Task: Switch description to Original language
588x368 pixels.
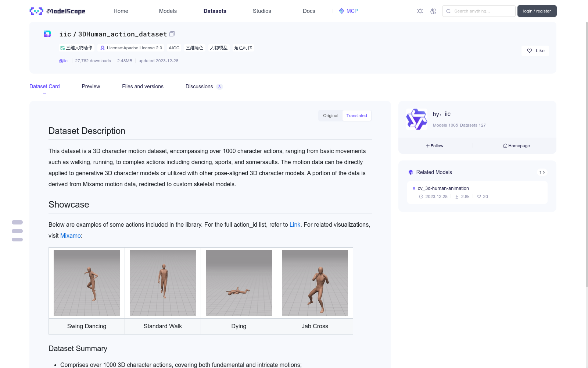Action: [331, 116]
